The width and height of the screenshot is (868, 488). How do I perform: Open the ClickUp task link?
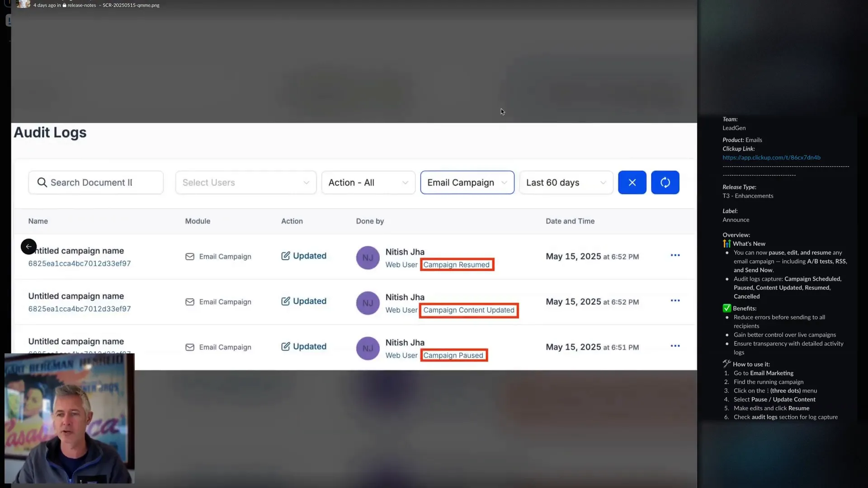pyautogui.click(x=771, y=157)
